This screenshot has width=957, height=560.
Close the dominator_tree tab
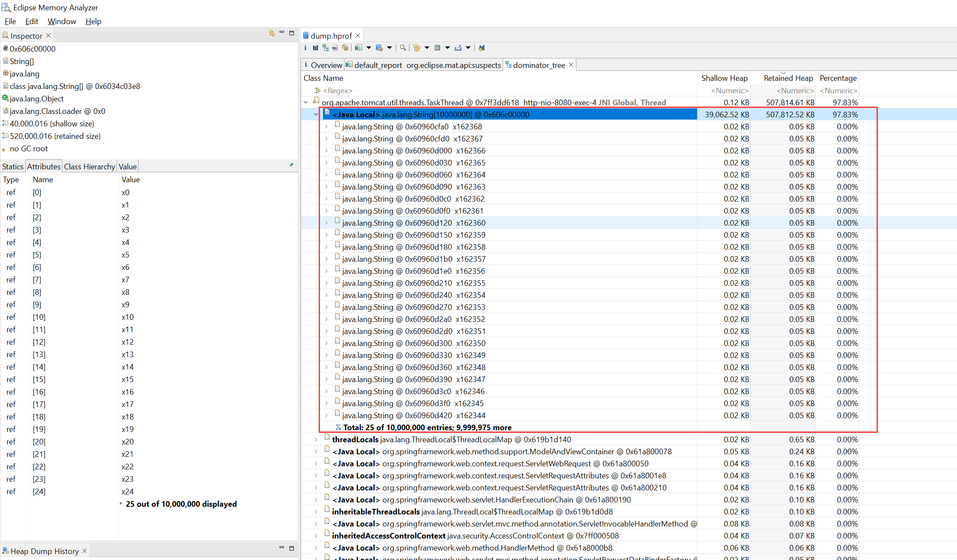[x=571, y=65]
